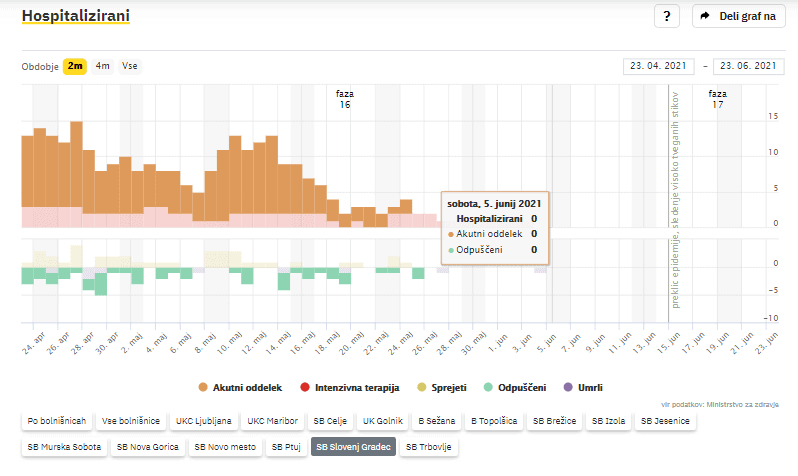This screenshot has width=798, height=476.
Task: Select SB Murska Sobota hospital
Action: tap(64, 447)
